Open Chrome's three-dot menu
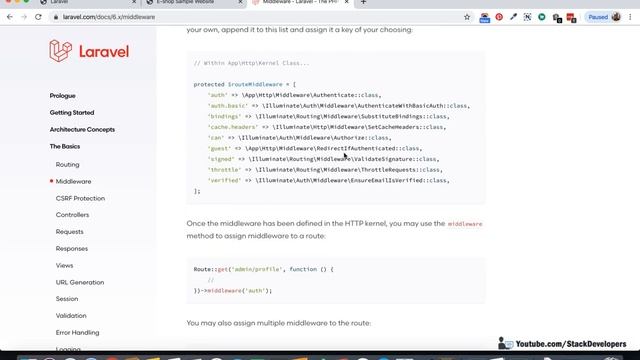This screenshot has height=360, width=640. pyautogui.click(x=630, y=17)
